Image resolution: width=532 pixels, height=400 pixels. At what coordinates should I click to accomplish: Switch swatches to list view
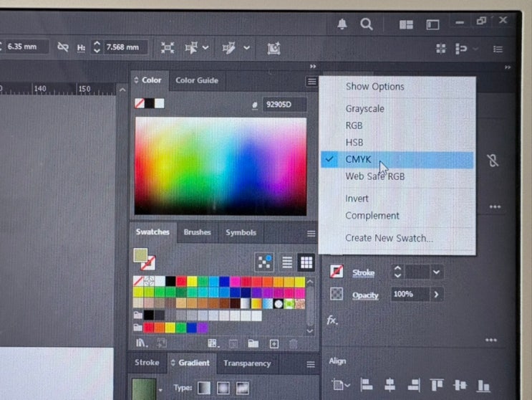(x=286, y=262)
